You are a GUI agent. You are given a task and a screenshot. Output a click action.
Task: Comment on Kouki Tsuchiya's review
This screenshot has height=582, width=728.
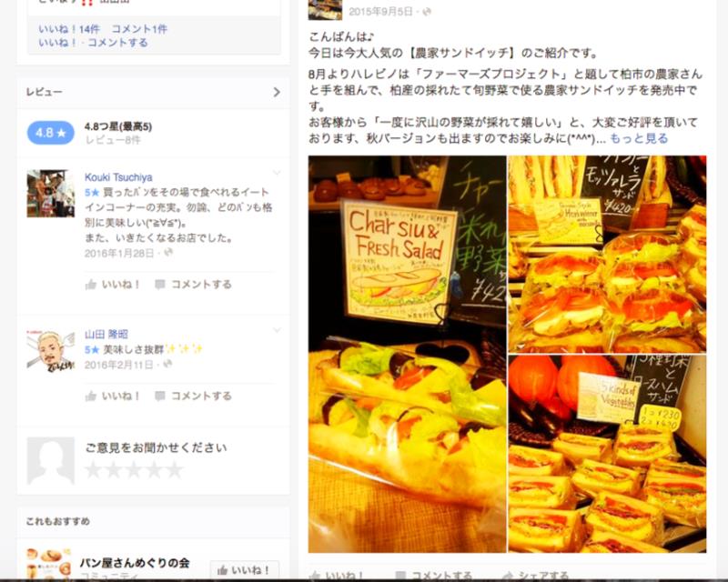[193, 285]
